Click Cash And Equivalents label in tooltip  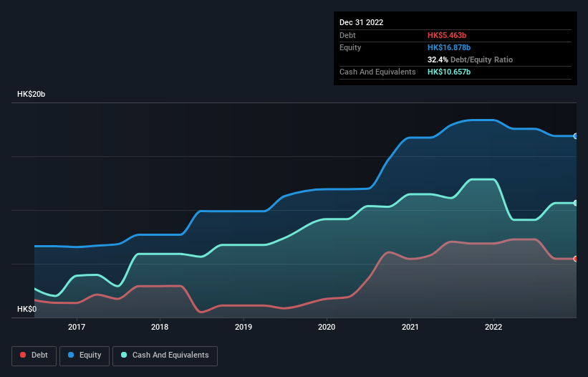click(377, 72)
